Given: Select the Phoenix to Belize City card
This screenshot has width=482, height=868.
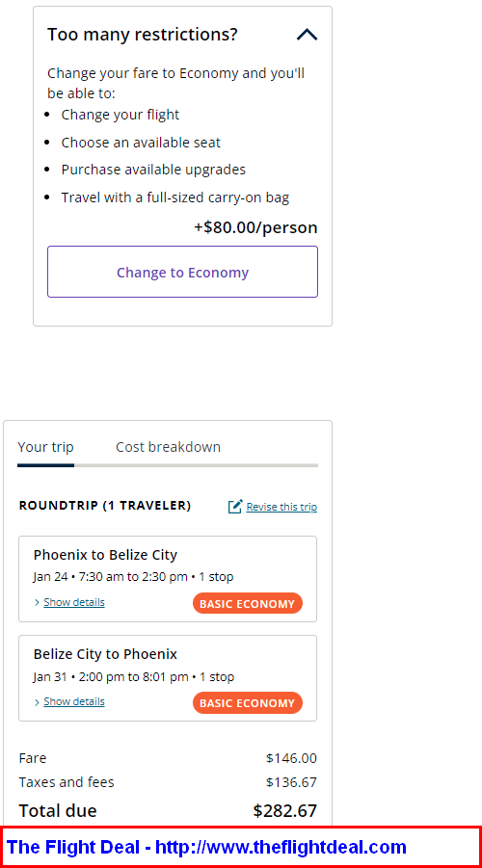Looking at the screenshot, I should coord(168,579).
